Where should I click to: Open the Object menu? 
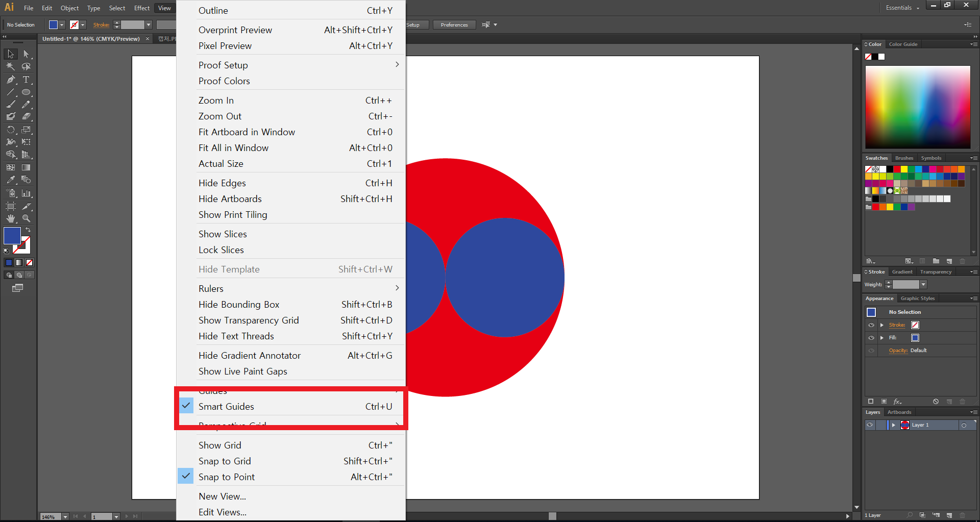[x=69, y=8]
